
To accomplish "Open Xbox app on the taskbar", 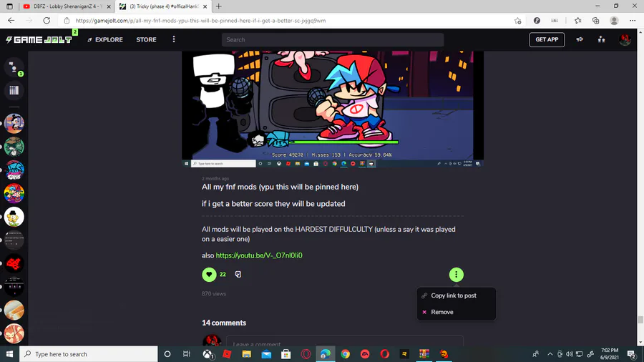I will 208,354.
